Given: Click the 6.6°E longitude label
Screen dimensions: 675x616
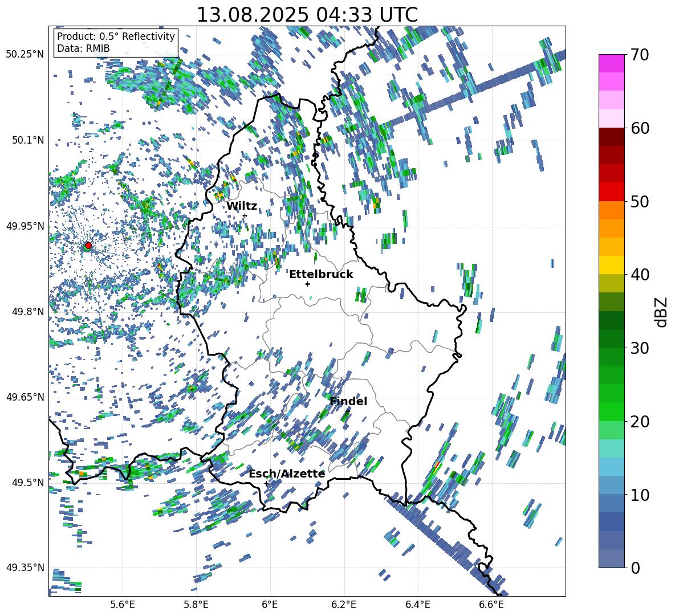Looking at the screenshot, I should (x=491, y=605).
